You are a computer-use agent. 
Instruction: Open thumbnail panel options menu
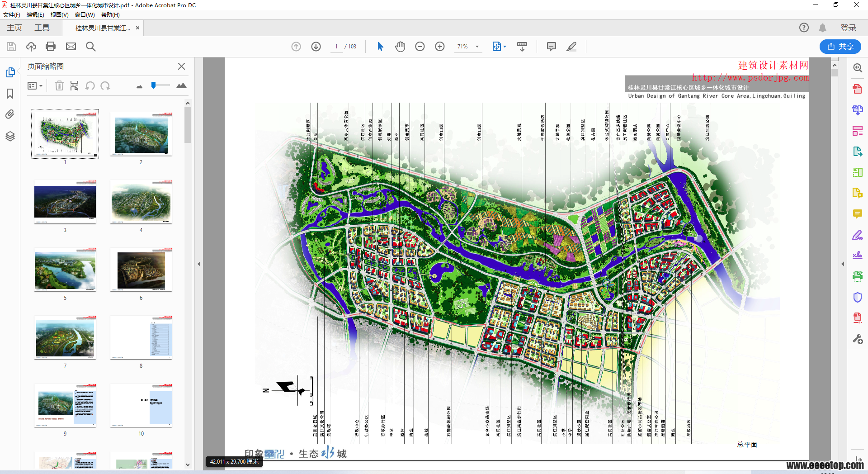35,85
